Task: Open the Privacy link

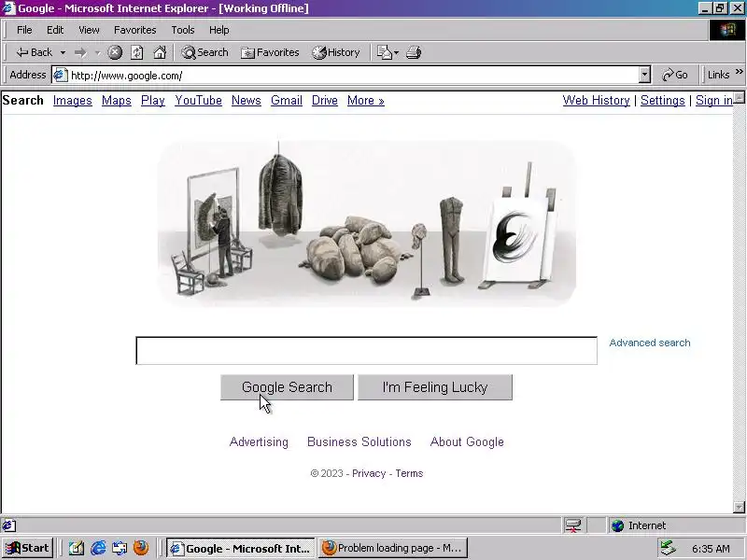Action: pos(369,473)
